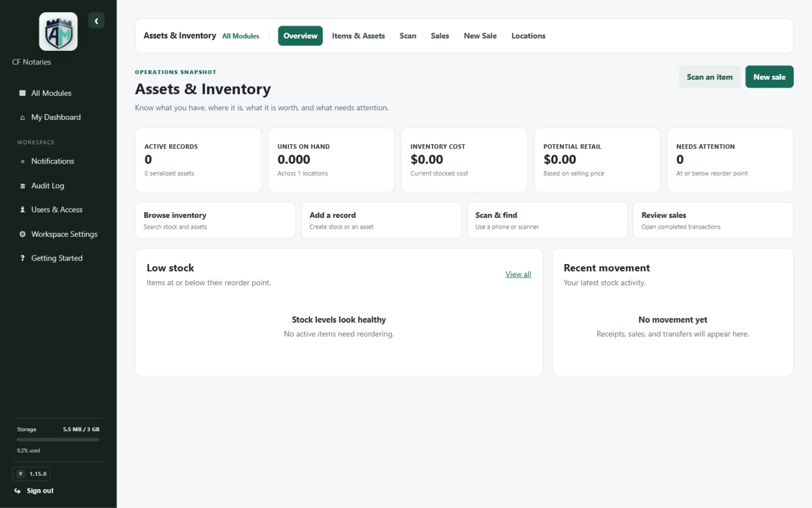Open the Locations tab
This screenshot has height=508, width=812.
(x=528, y=36)
